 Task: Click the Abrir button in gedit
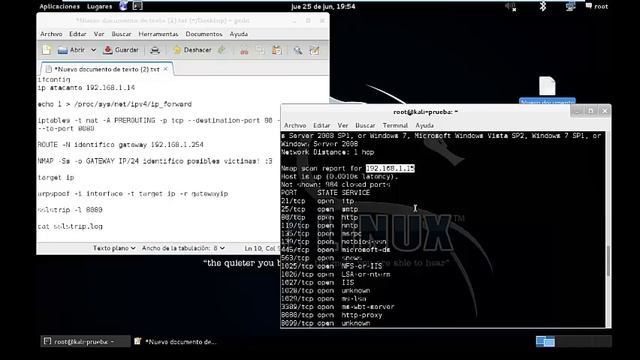point(71,50)
